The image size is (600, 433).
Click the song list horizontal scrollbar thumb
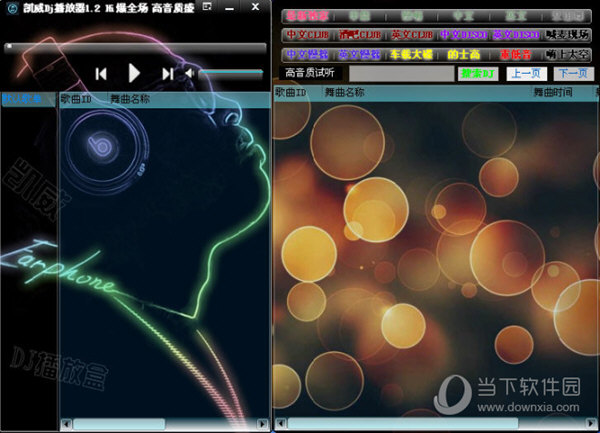[403, 423]
